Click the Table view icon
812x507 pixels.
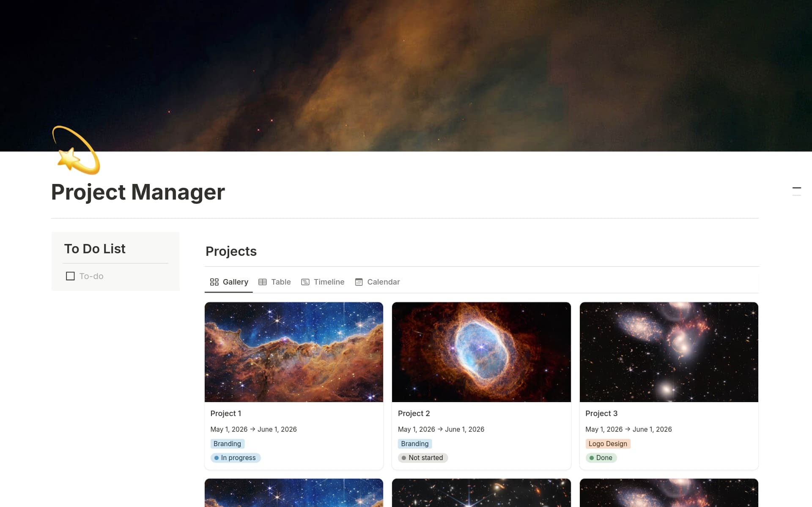click(263, 282)
